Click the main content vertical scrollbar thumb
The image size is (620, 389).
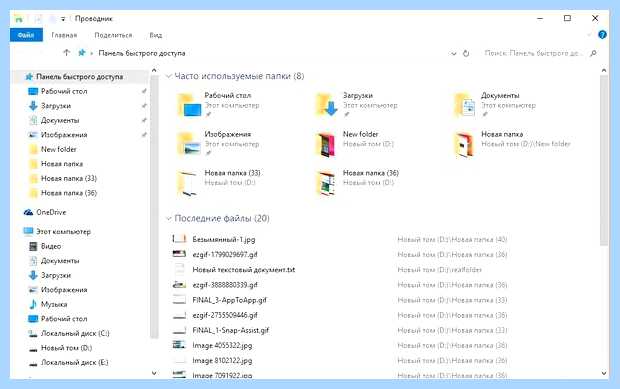pos(604,160)
